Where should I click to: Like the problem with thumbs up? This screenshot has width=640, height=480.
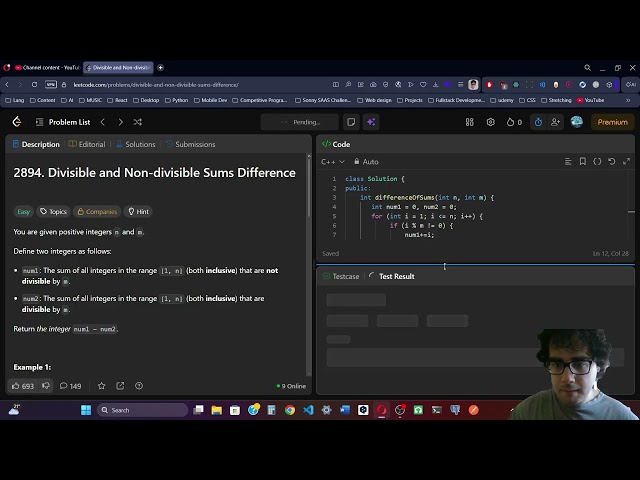23,386
